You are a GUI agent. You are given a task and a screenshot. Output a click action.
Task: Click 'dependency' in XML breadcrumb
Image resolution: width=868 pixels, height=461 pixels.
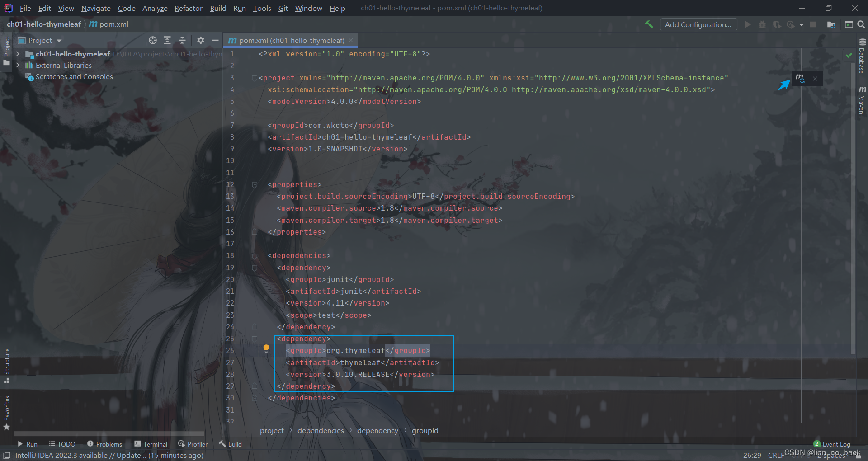click(377, 430)
